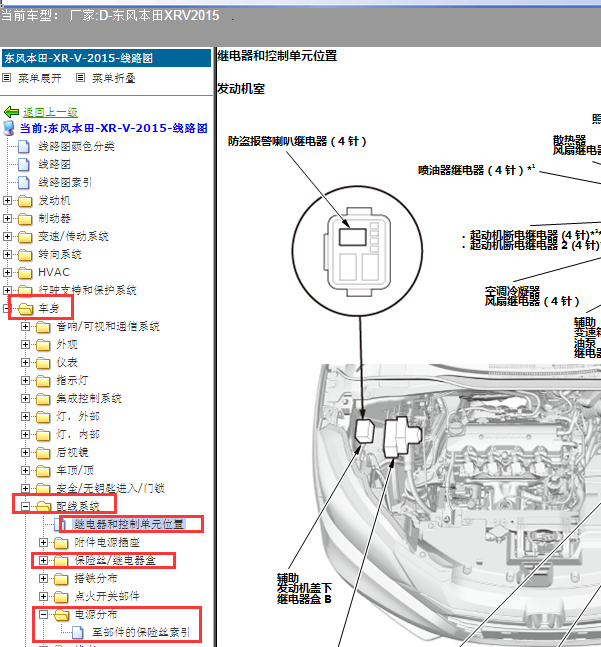Click the 配线系统 folder icon
Viewport: 601px width, 647px height.
click(44, 507)
